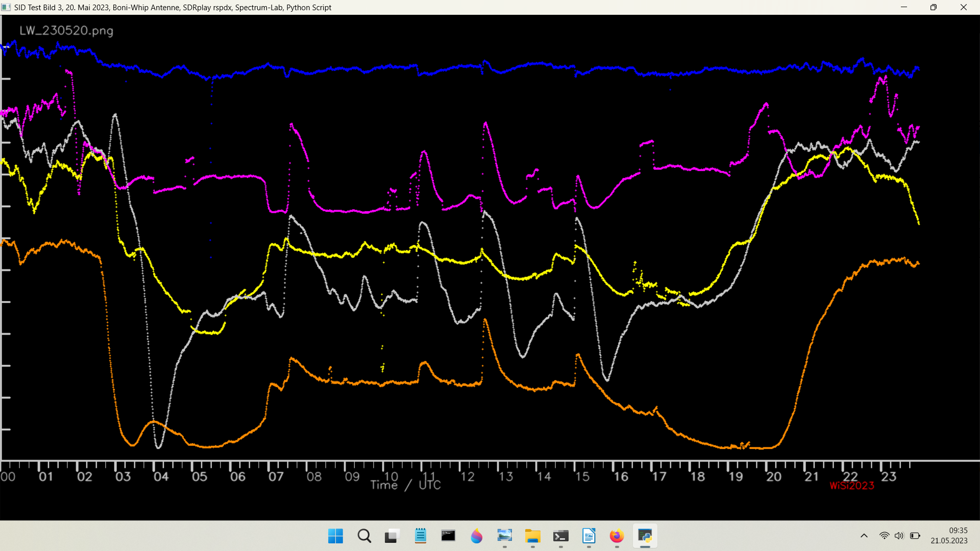Open the Windows Start menu
Image resolution: width=980 pixels, height=551 pixels.
pos(335,536)
